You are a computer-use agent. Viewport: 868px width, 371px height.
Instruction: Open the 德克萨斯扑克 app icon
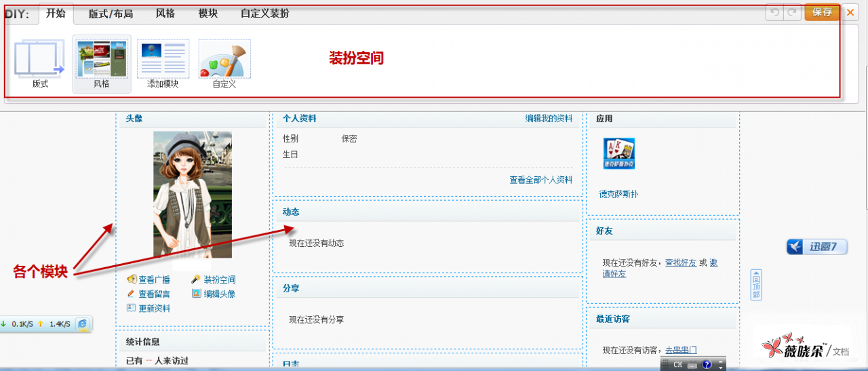618,153
